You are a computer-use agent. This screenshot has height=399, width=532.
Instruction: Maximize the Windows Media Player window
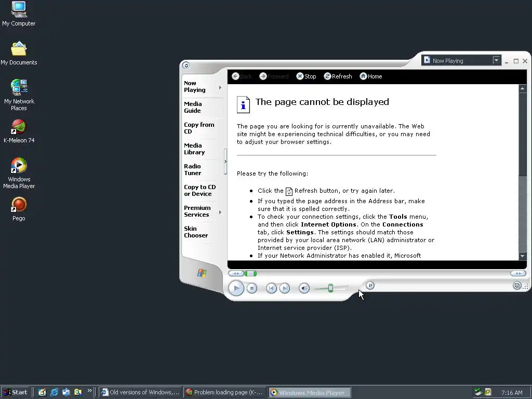(516, 61)
